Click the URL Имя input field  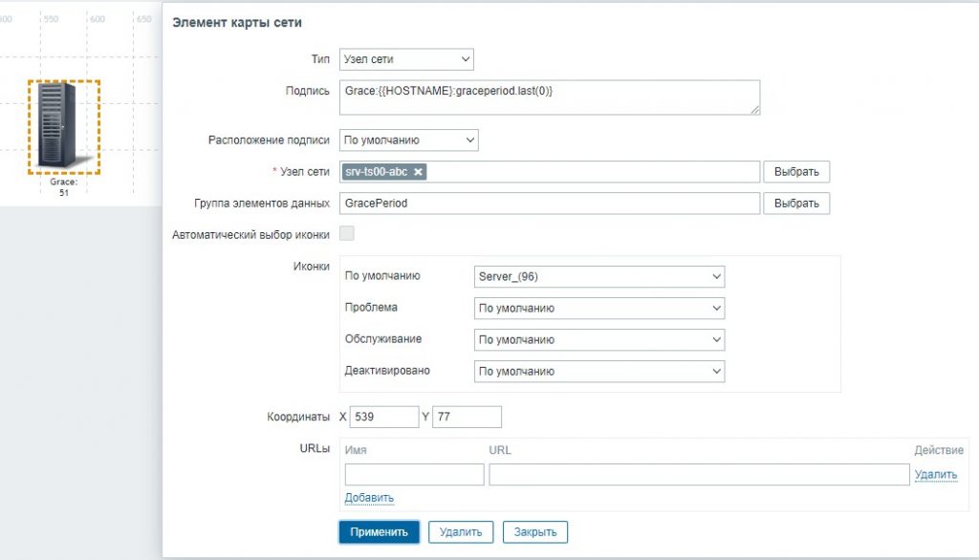coord(414,475)
